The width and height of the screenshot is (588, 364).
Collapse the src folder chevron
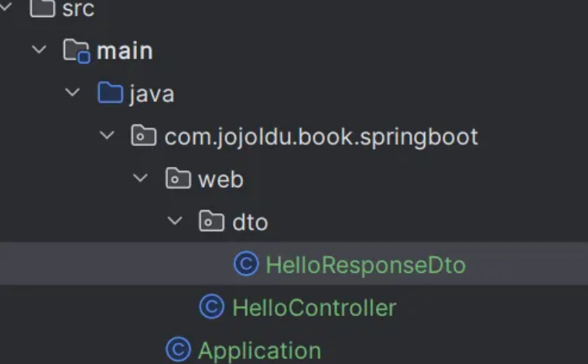pos(5,6)
